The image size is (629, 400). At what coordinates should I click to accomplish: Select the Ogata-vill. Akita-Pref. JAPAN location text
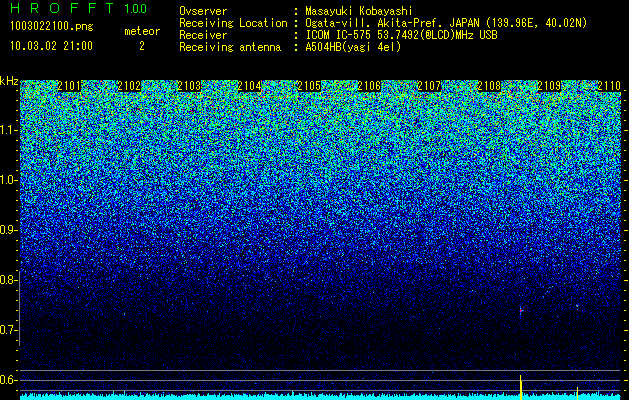(446, 23)
